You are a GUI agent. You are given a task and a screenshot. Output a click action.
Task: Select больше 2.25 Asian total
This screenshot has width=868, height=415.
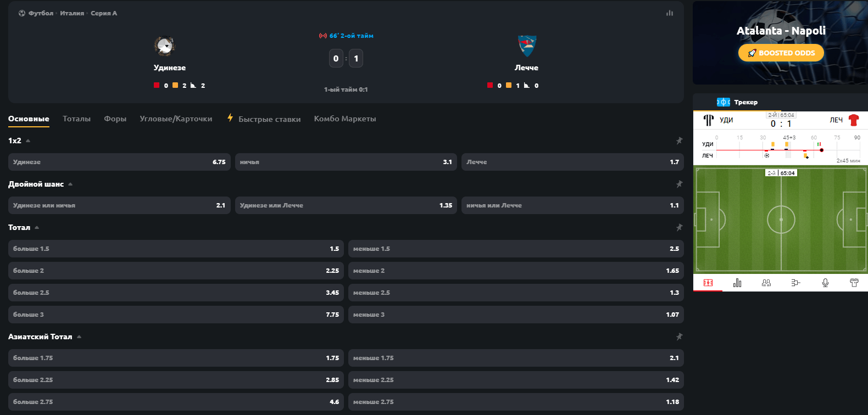(176, 380)
